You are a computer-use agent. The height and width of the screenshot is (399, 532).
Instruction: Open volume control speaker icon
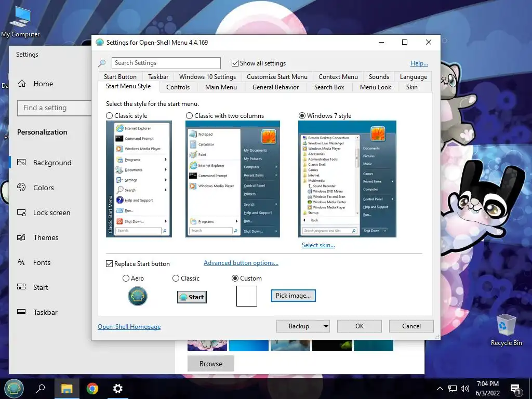[x=465, y=389]
